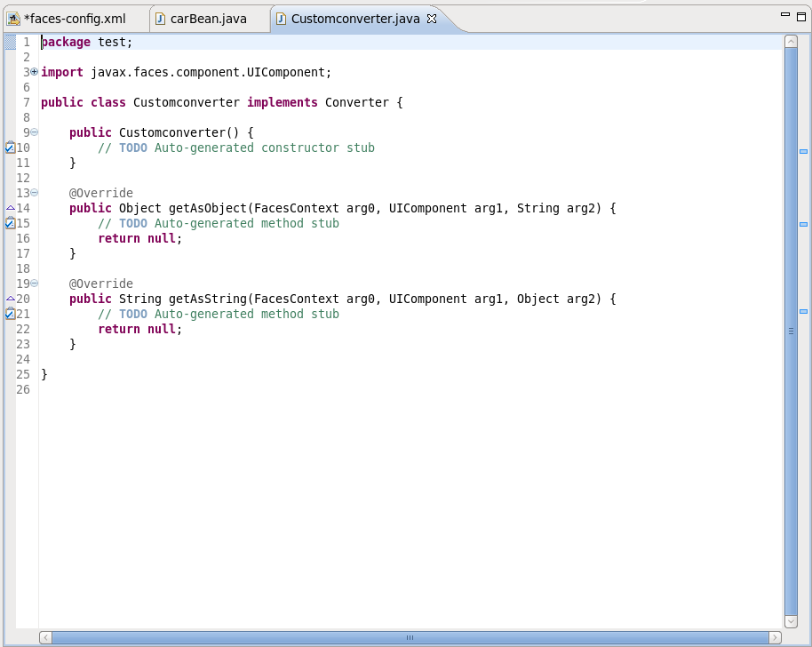Click the 'Auto-generated constructor stub' comment
Viewport: 812px width, 647px height.
tap(265, 148)
